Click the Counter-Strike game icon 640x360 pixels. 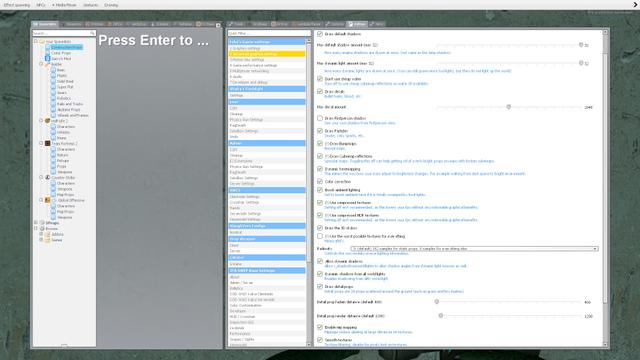click(47, 178)
